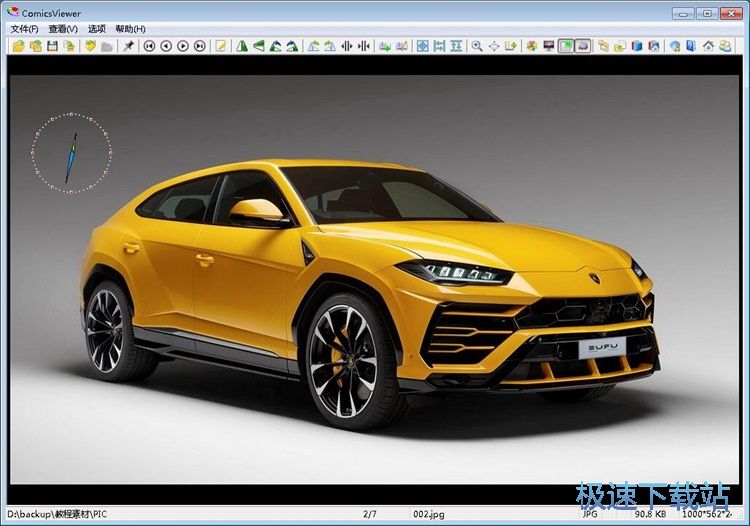Image resolution: width=750 pixels, height=526 pixels.
Task: Click the book with house icon
Action: click(x=654, y=46)
